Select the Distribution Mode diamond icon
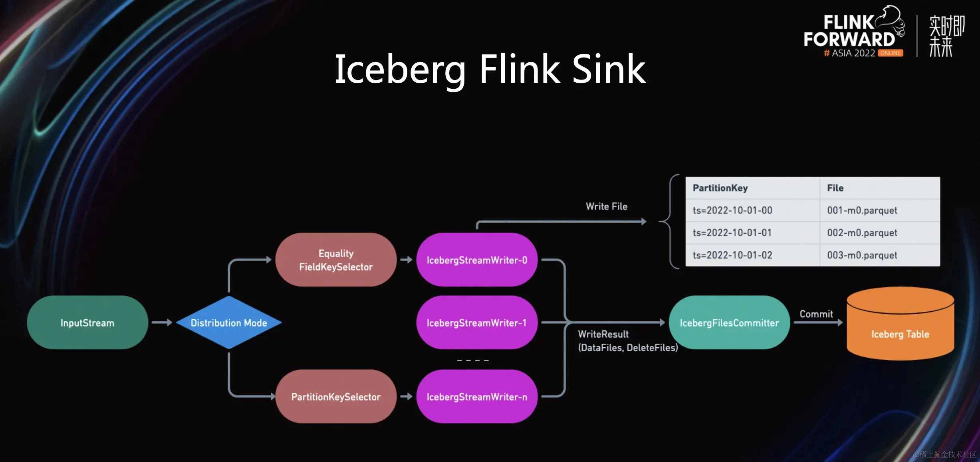The height and width of the screenshot is (462, 980). (x=229, y=323)
